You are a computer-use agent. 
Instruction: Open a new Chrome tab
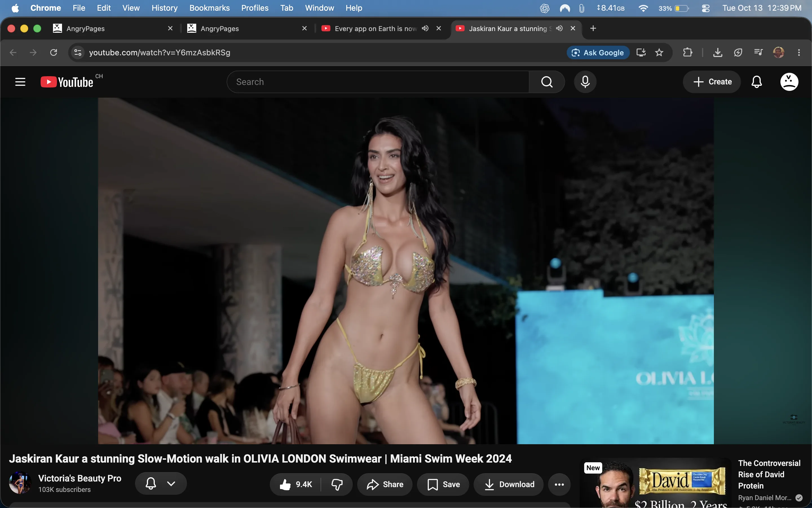click(x=593, y=28)
